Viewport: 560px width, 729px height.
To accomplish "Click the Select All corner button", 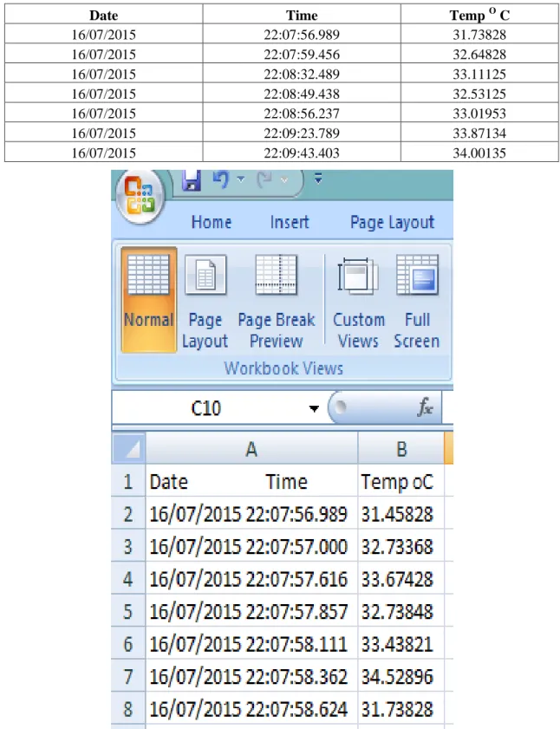I will pos(129,448).
